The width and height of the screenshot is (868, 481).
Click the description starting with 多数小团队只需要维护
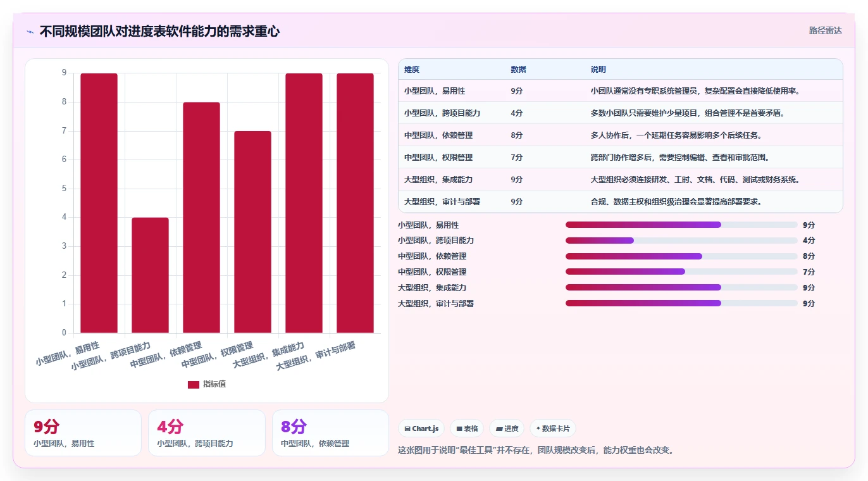688,113
